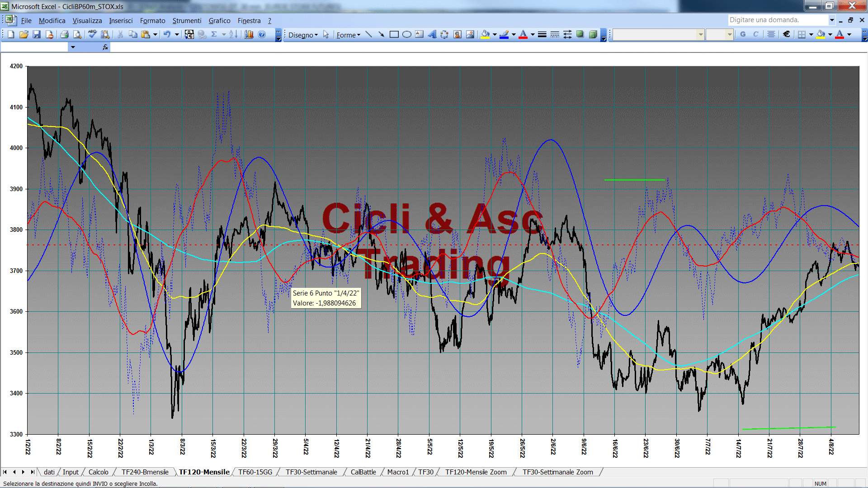The width and height of the screenshot is (868, 488).
Task: Insert Clip Art icon
Action: click(458, 34)
